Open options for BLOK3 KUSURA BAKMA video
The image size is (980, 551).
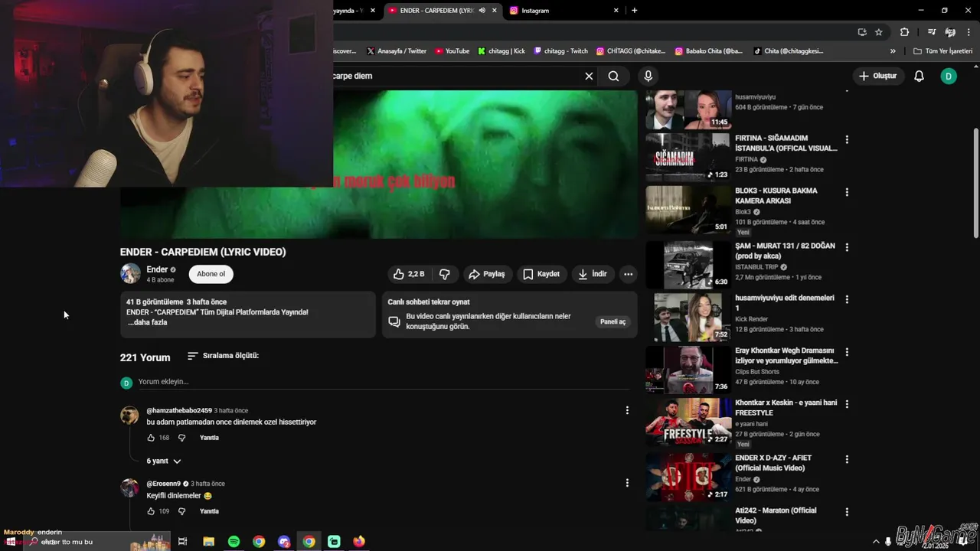(847, 192)
